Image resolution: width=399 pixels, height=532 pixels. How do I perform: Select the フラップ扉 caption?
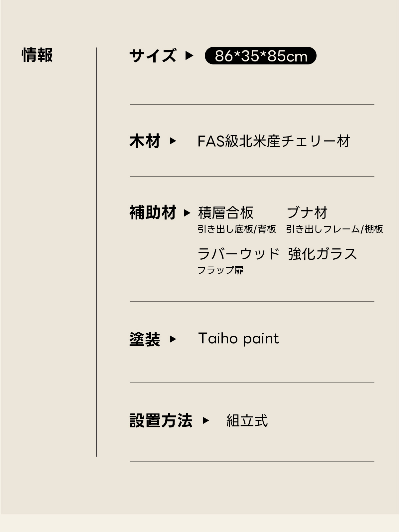pos(220,270)
